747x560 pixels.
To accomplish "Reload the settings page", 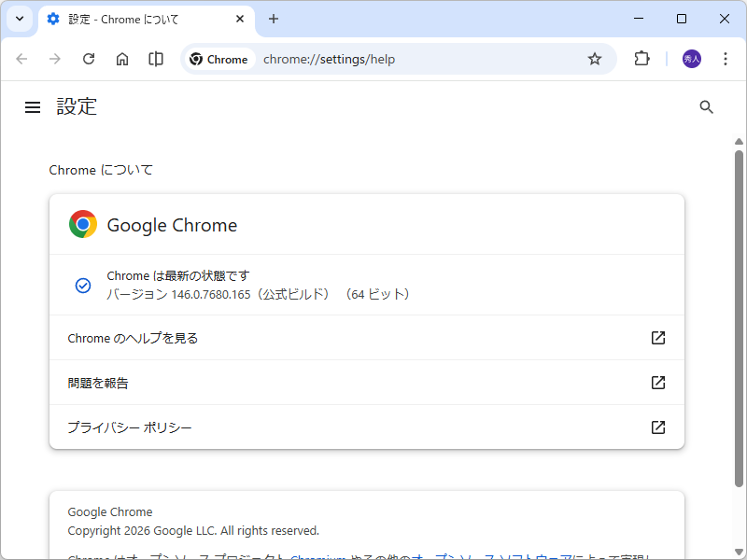I will (88, 58).
